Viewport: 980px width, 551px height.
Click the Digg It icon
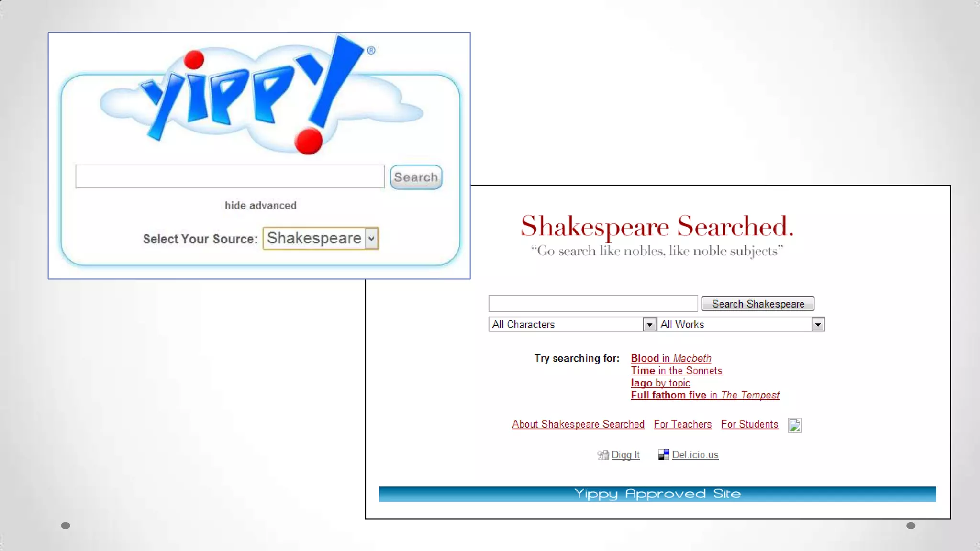tap(603, 455)
